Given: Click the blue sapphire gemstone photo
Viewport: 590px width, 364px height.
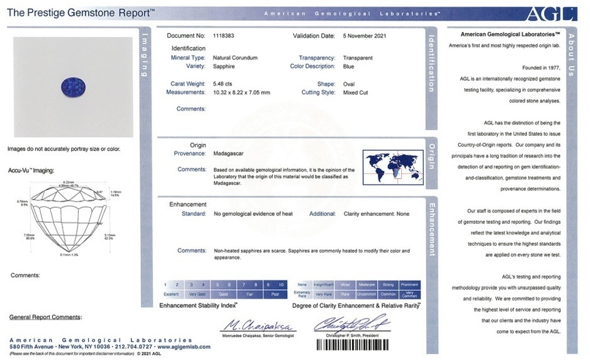Looking at the screenshot, I should [72, 86].
